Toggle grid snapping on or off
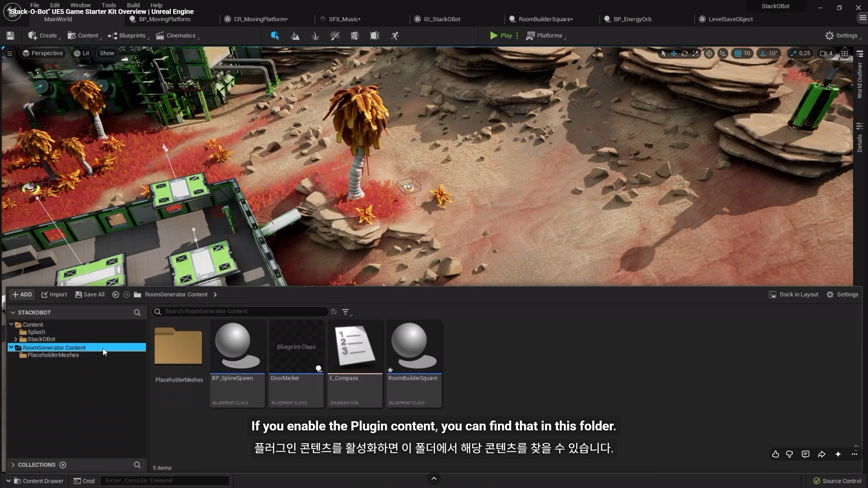This screenshot has height=488, width=868. click(x=738, y=53)
